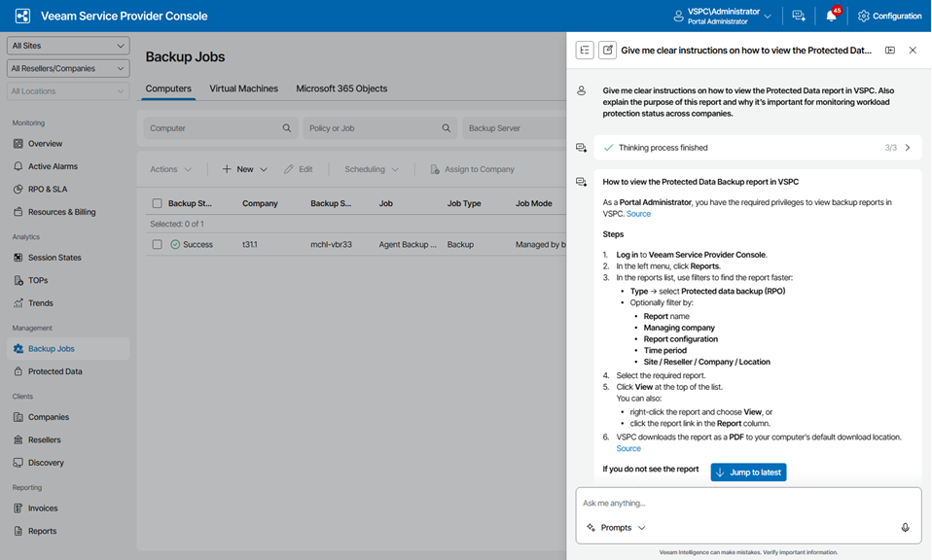Open the New job dropdown

point(245,169)
